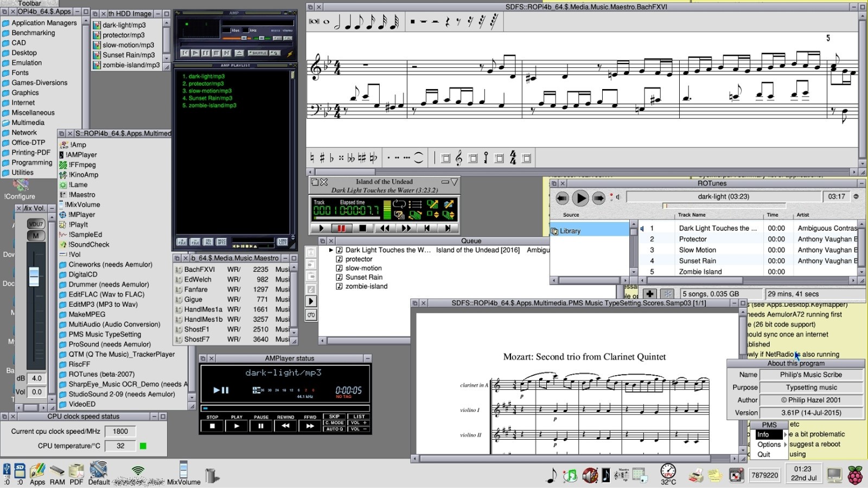Open the Options submenu arrow in PMS menu
The image size is (868, 488).
click(x=785, y=445)
